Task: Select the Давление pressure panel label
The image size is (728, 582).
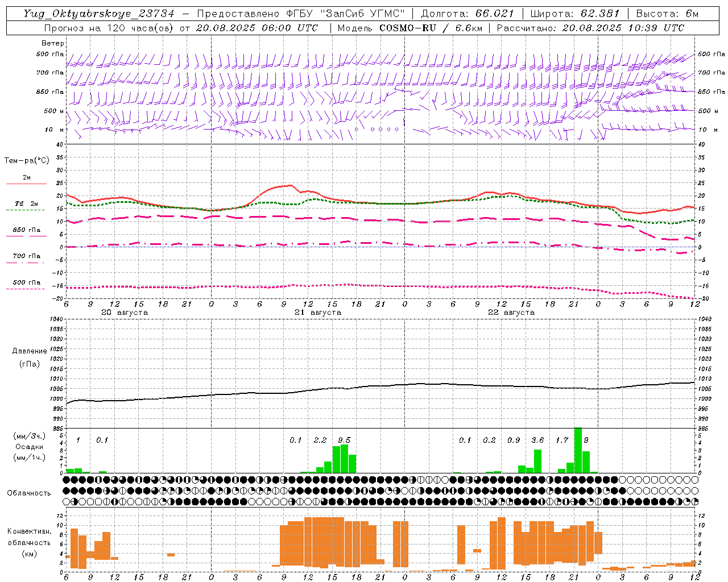Action: coord(30,351)
